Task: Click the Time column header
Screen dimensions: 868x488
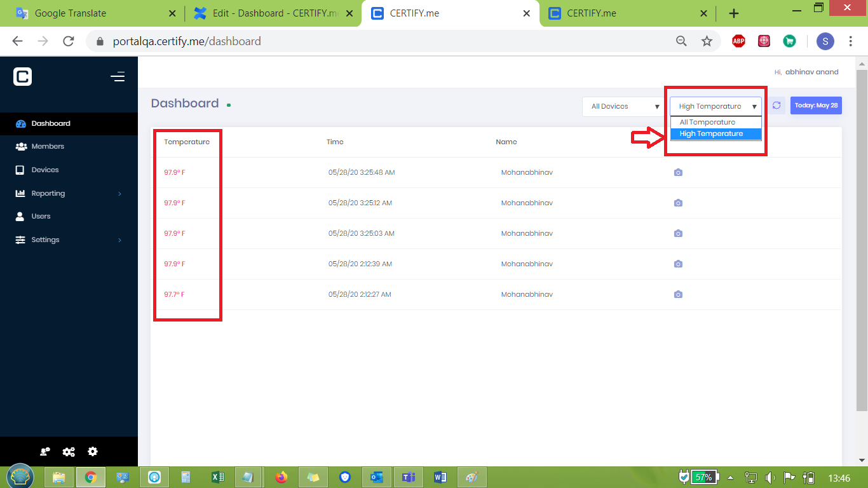Action: pyautogui.click(x=335, y=142)
